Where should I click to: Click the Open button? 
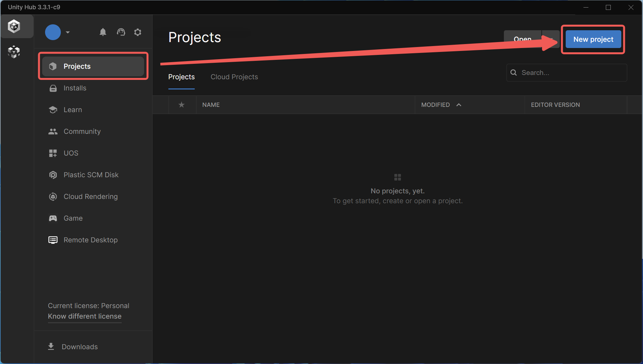523,39
